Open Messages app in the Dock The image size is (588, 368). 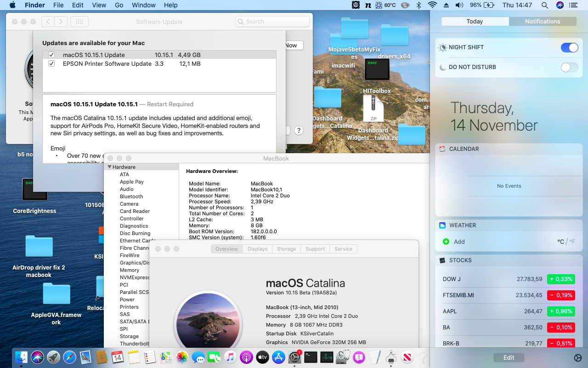198,357
